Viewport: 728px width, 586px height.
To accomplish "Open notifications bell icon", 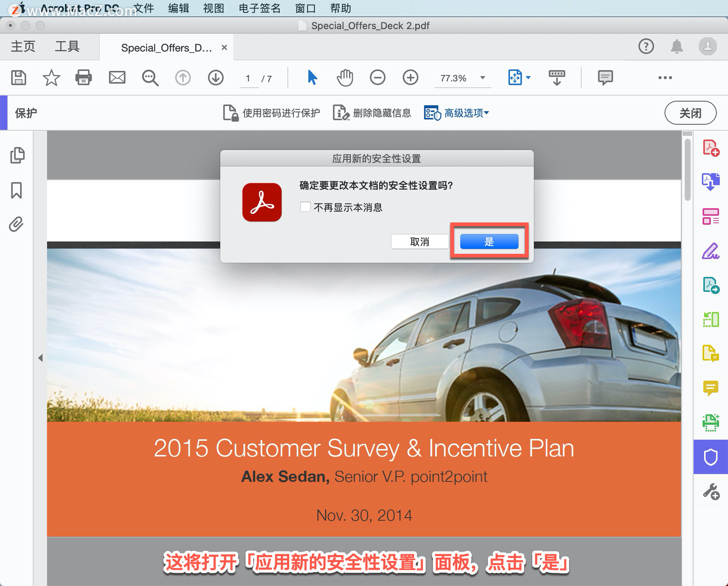I will click(x=677, y=47).
